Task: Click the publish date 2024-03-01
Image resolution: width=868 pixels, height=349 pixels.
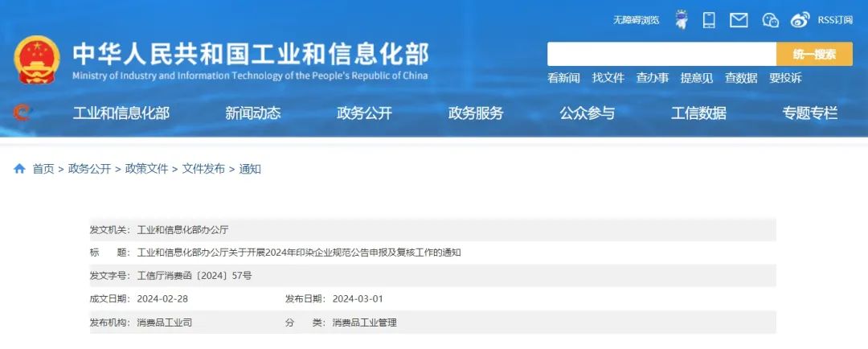Action: tap(358, 298)
